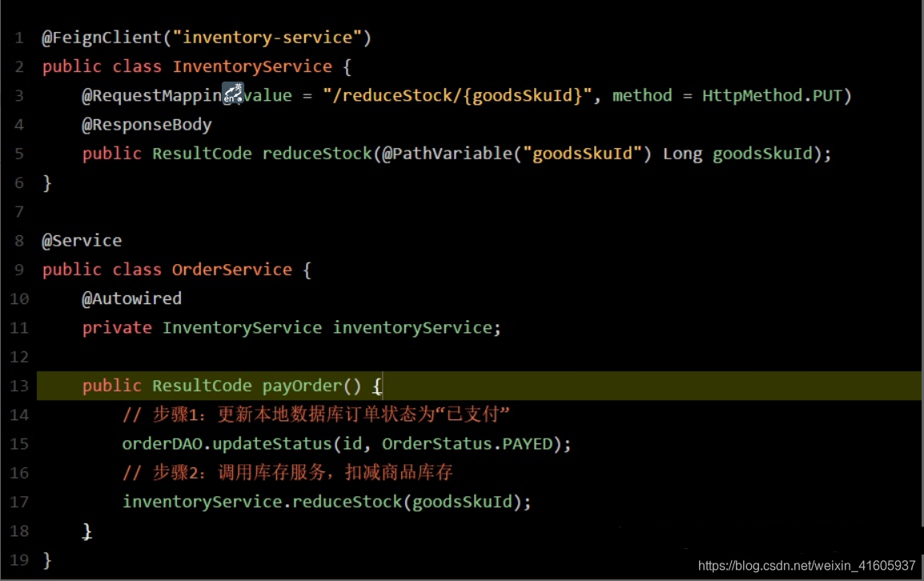Click the Long type keyword on line 5
The width and height of the screenshot is (924, 581).
pyautogui.click(x=682, y=154)
